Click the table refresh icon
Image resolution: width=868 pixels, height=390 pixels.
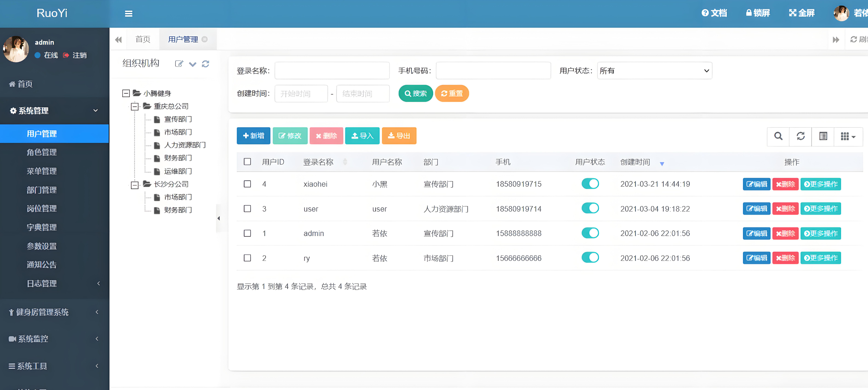click(x=800, y=136)
